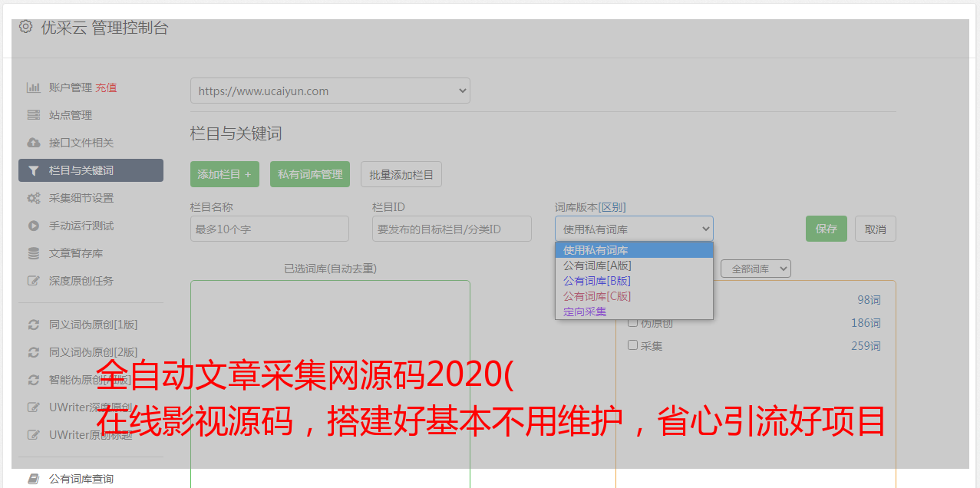Click the gear icon beside 优采云 管理控制台

26,27
